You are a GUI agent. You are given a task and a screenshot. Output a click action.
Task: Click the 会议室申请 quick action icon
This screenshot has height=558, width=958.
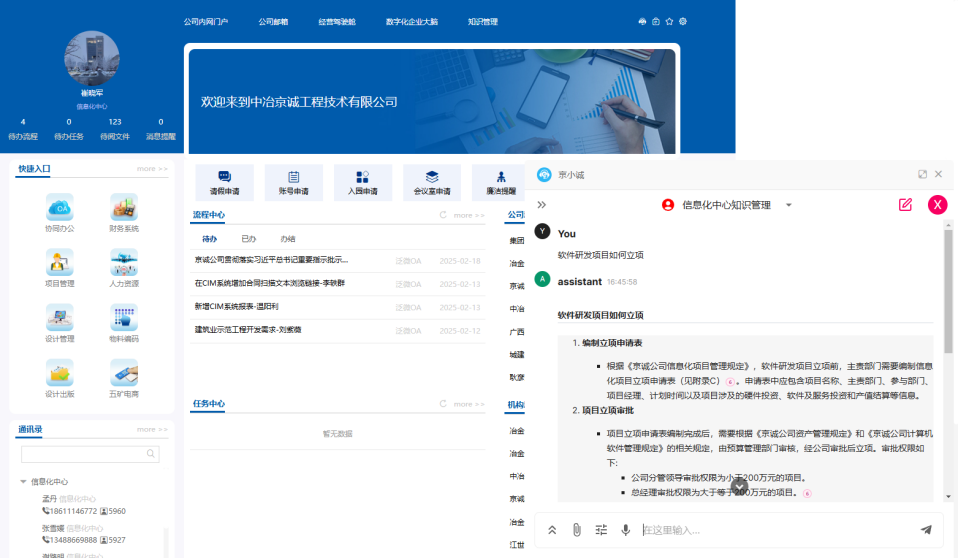432,177
